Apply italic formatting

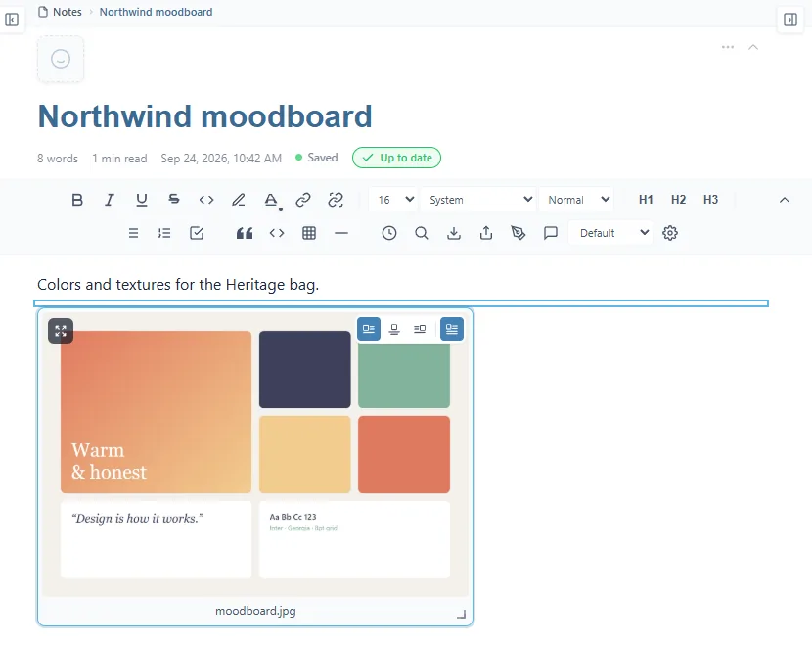pyautogui.click(x=110, y=200)
